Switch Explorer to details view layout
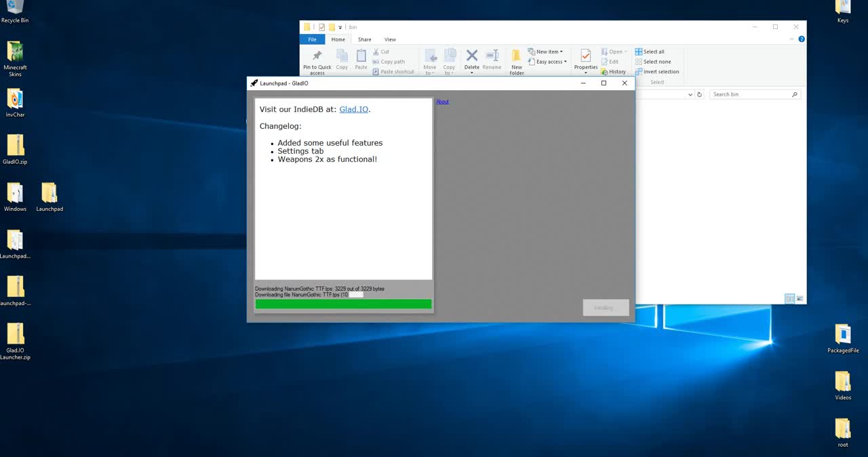868x457 pixels. [789, 299]
